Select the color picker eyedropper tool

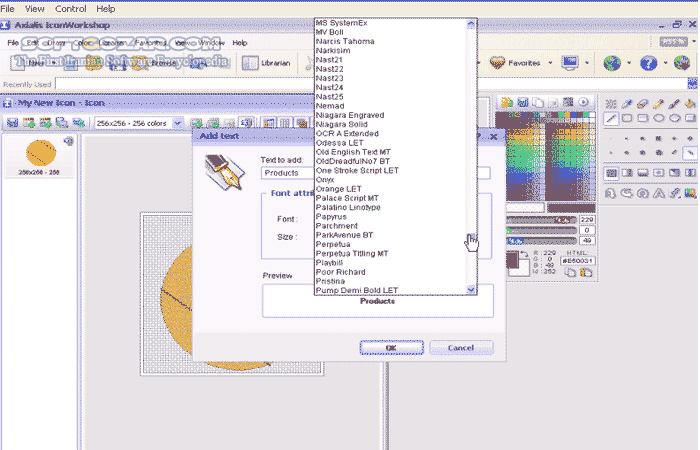[x=627, y=102]
